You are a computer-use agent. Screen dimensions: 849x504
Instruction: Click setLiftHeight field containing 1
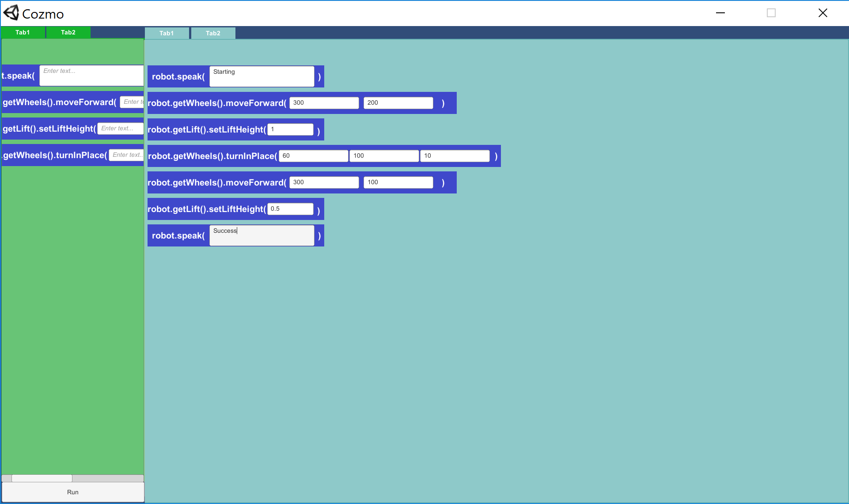click(291, 129)
